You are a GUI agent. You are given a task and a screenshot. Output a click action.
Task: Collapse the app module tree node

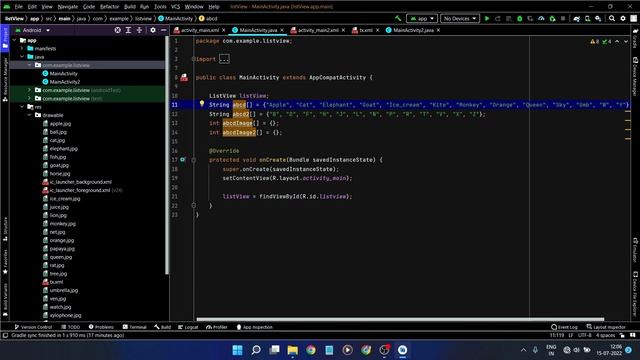click(15, 40)
